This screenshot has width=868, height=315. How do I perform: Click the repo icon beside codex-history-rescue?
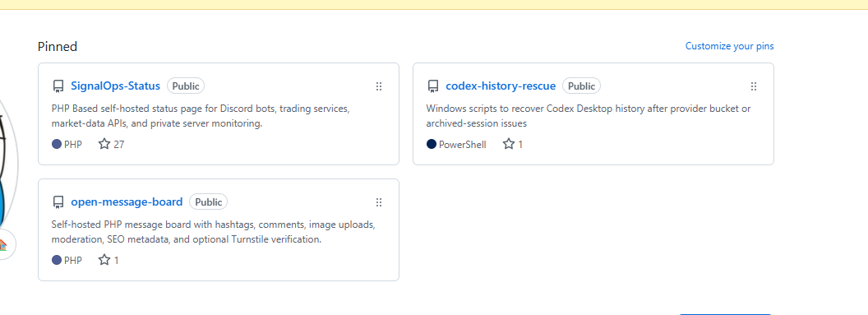coord(433,86)
